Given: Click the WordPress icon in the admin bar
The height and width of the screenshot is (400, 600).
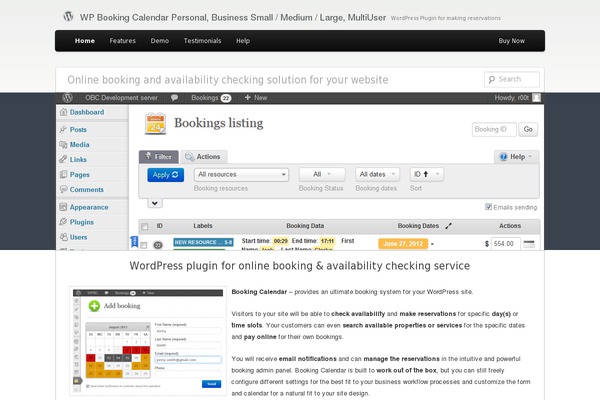Looking at the screenshot, I should point(67,98).
